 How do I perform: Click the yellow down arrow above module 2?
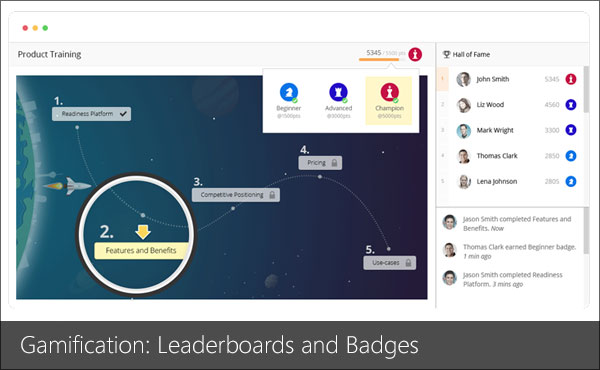[143, 232]
